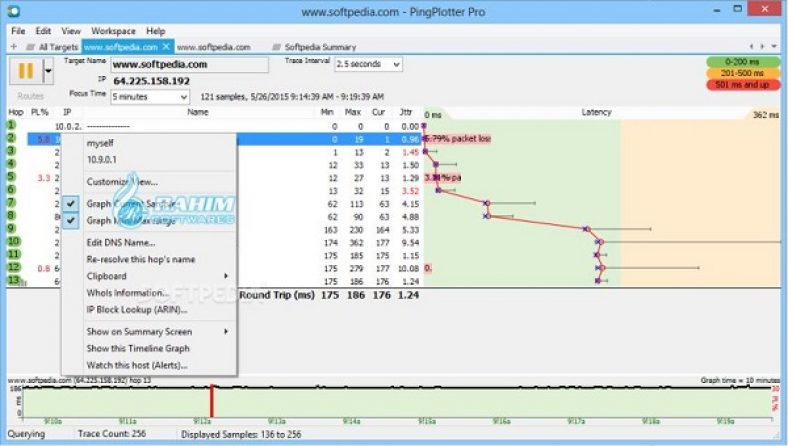Select hop 7 number icon
788x446 pixels.
12,203
